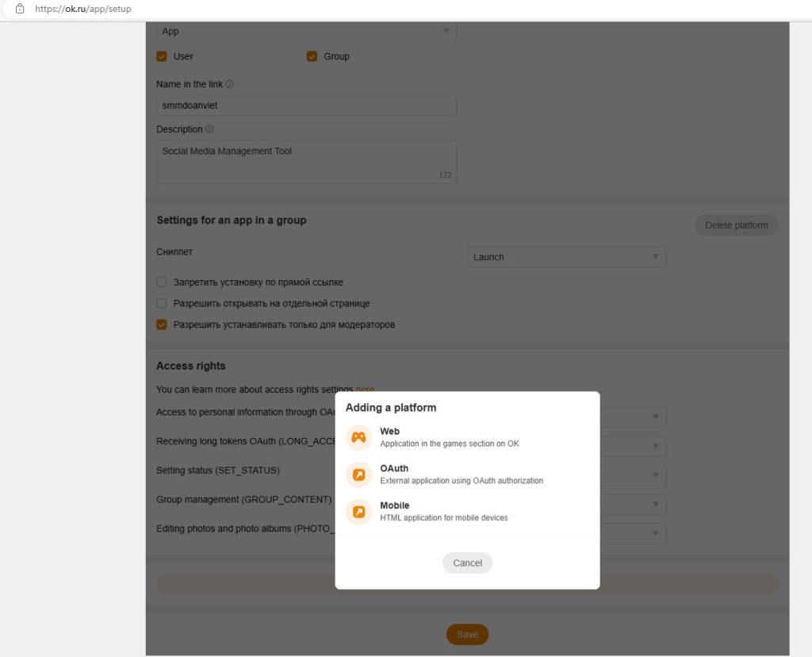Uncheck the User checkbox
Image resolution: width=812 pixels, height=657 pixels.
[162, 56]
